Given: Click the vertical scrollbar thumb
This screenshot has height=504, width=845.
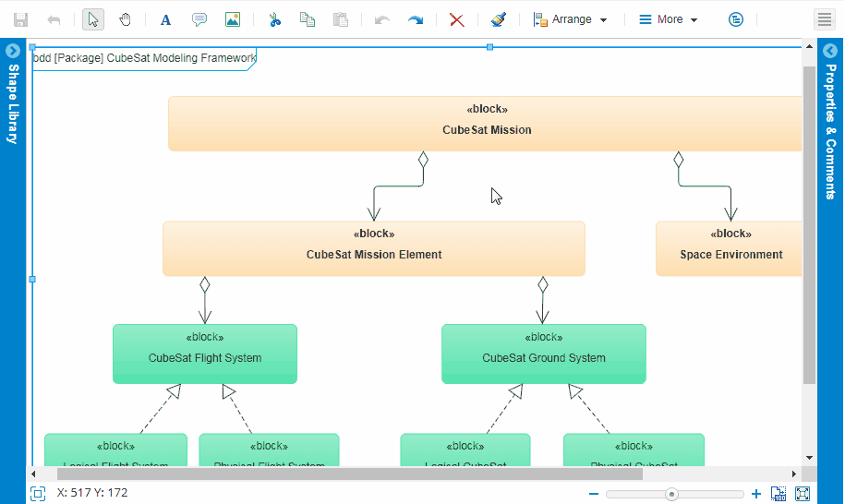Looking at the screenshot, I should click(x=809, y=225).
